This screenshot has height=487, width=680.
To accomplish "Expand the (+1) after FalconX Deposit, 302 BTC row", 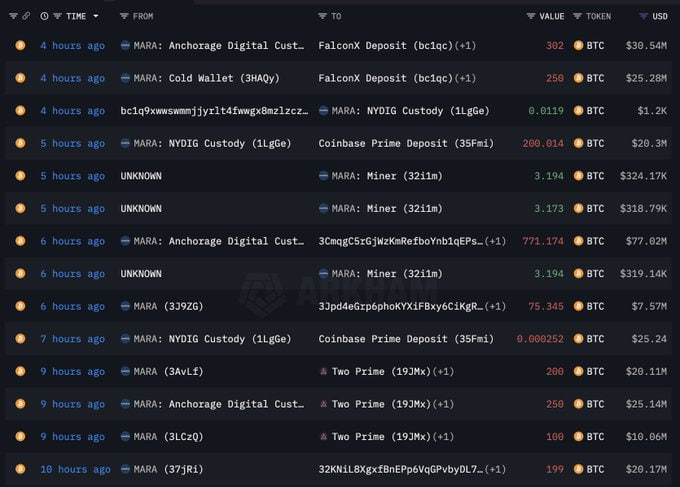I will (466, 46).
